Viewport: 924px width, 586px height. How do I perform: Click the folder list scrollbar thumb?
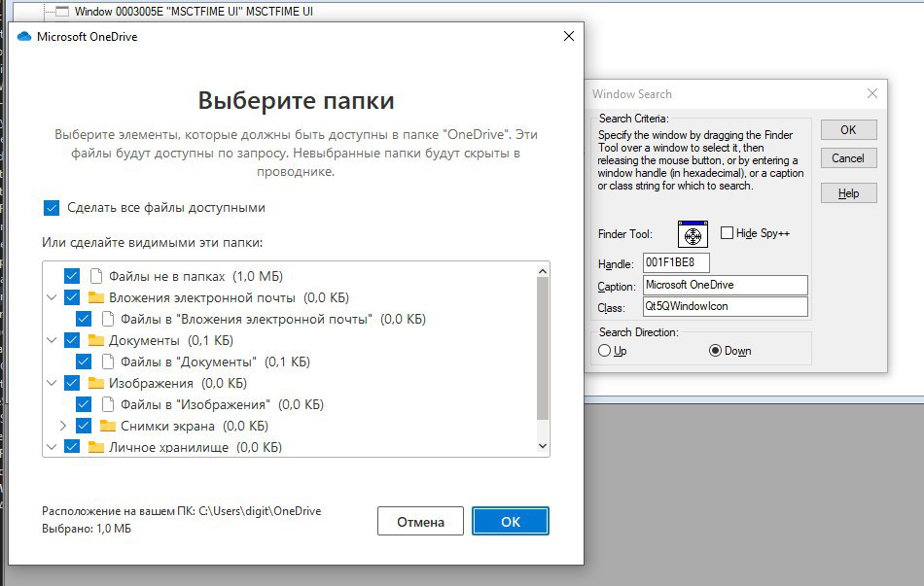pyautogui.click(x=543, y=349)
